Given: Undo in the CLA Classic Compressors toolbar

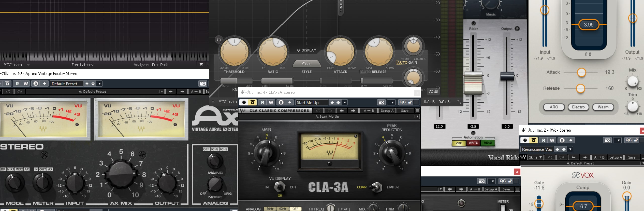Looking at the screenshot, I should click(x=318, y=111).
